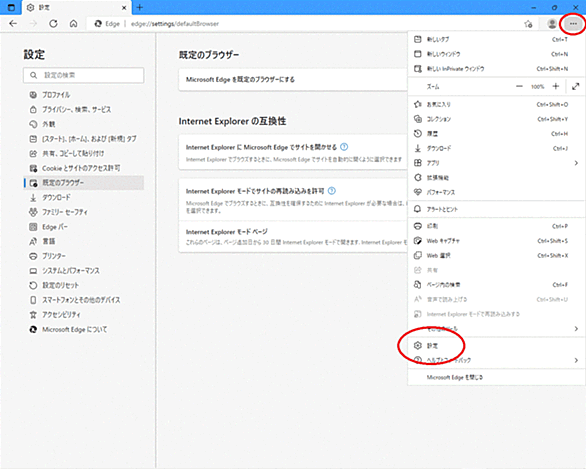Open パフォーマンス menu item
The width and height of the screenshot is (586, 469).
coord(496,192)
